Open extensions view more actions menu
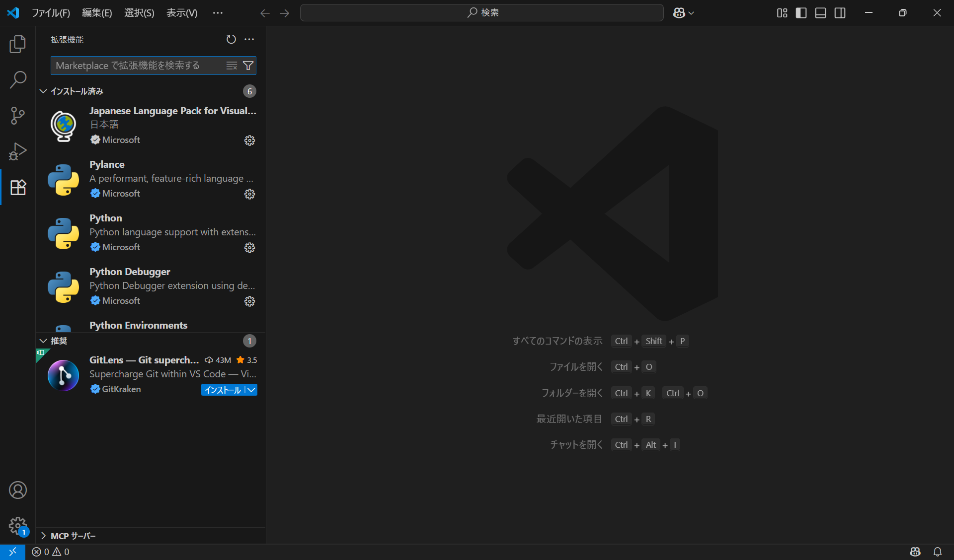The width and height of the screenshot is (954, 560). tap(249, 39)
